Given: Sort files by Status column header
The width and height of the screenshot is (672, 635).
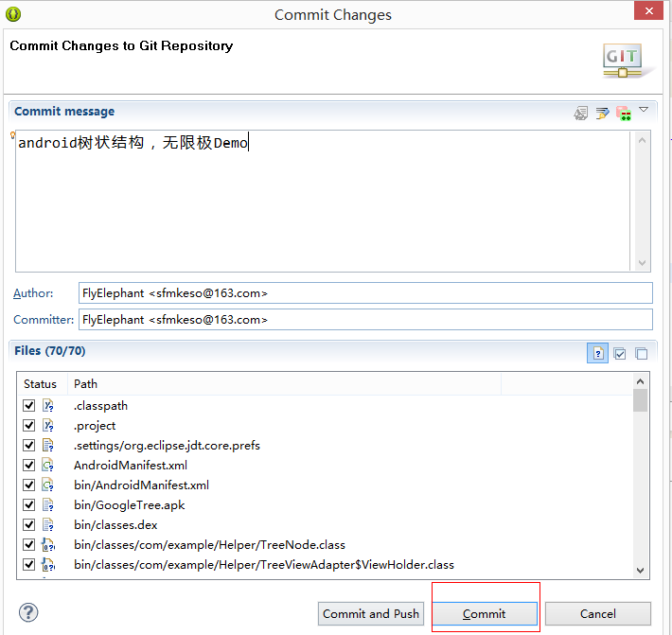Looking at the screenshot, I should (x=42, y=383).
